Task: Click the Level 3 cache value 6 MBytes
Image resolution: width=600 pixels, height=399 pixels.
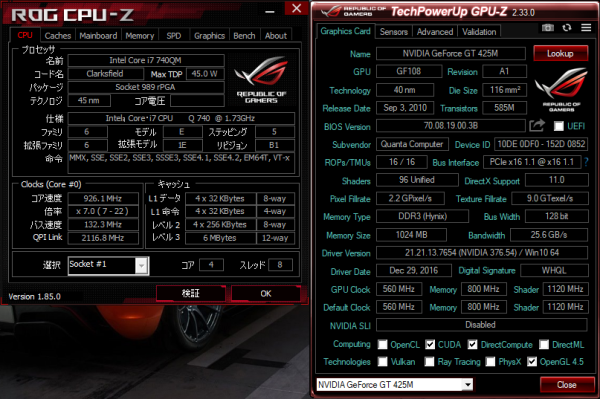Action: tap(220, 238)
